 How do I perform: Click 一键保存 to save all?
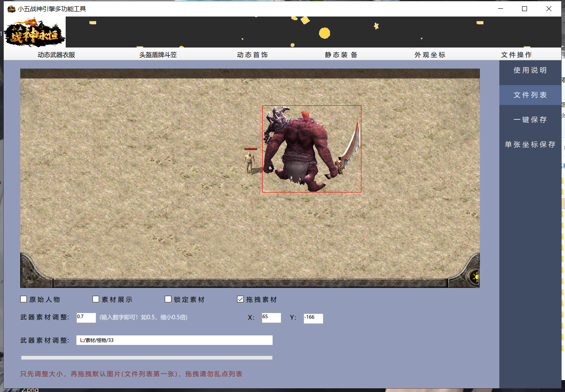click(x=530, y=120)
